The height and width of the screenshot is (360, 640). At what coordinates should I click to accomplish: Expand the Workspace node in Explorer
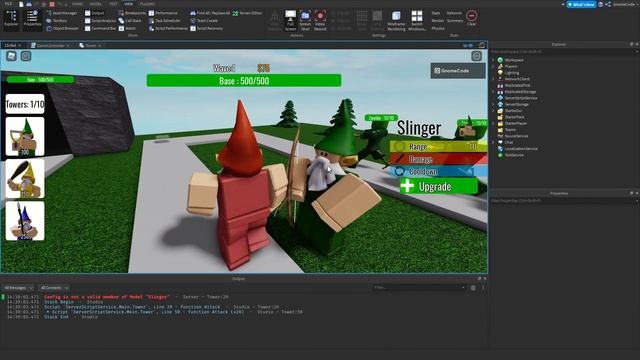pyautogui.click(x=493, y=60)
